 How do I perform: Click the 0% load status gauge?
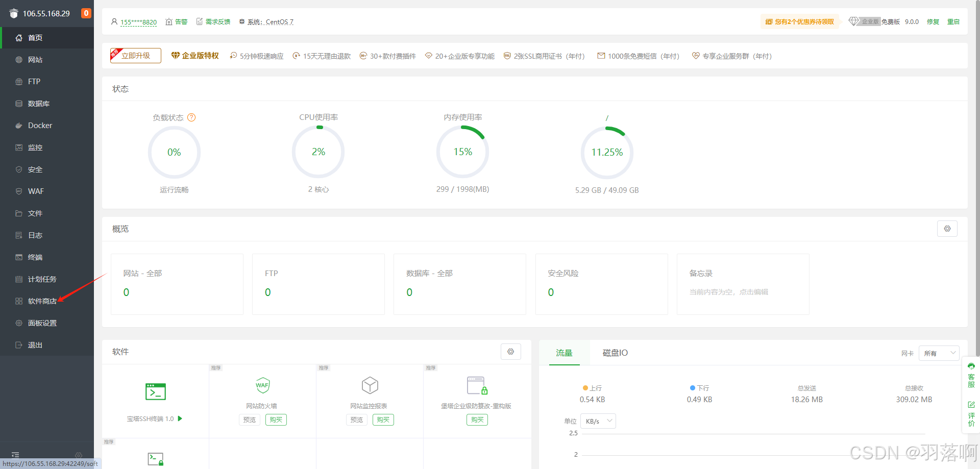pyautogui.click(x=174, y=152)
